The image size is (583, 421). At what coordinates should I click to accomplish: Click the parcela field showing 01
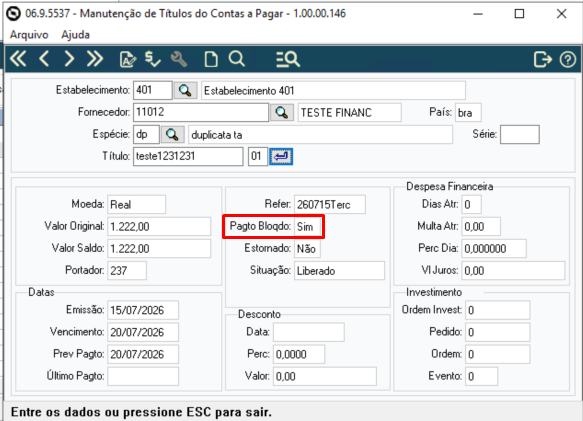coord(258,156)
